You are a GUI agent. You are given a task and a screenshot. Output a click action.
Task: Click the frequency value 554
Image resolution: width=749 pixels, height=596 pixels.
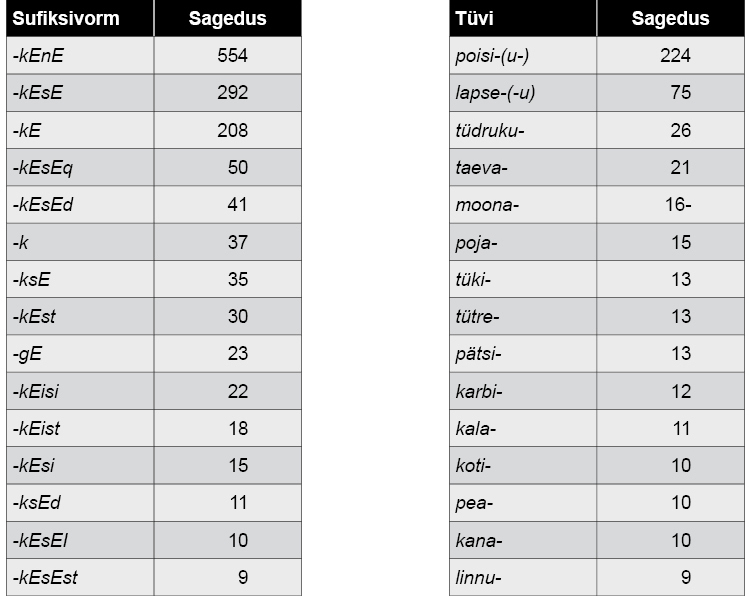[232, 56]
